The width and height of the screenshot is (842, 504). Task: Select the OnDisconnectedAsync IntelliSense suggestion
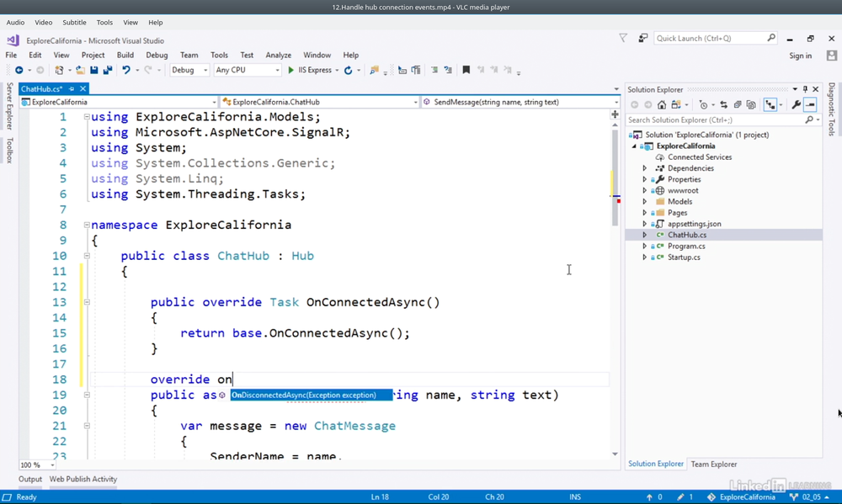point(312,395)
